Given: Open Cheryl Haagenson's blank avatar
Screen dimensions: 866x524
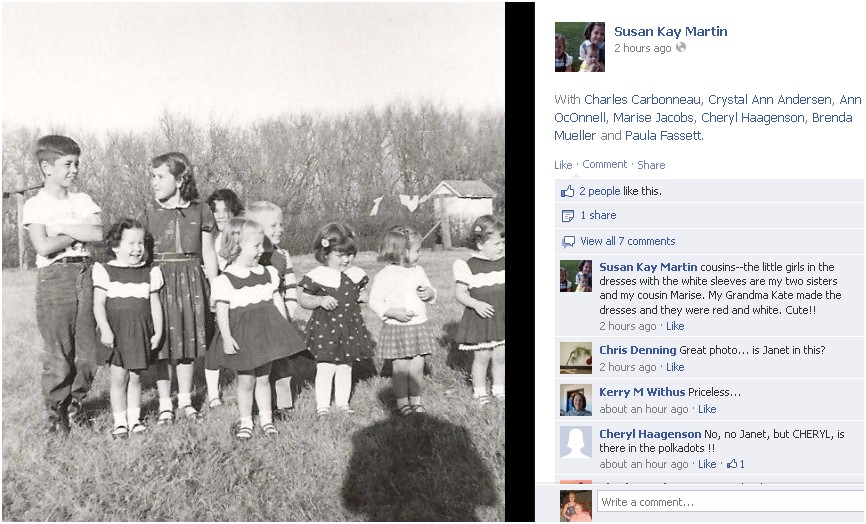Looking at the screenshot, I should pos(575,442).
